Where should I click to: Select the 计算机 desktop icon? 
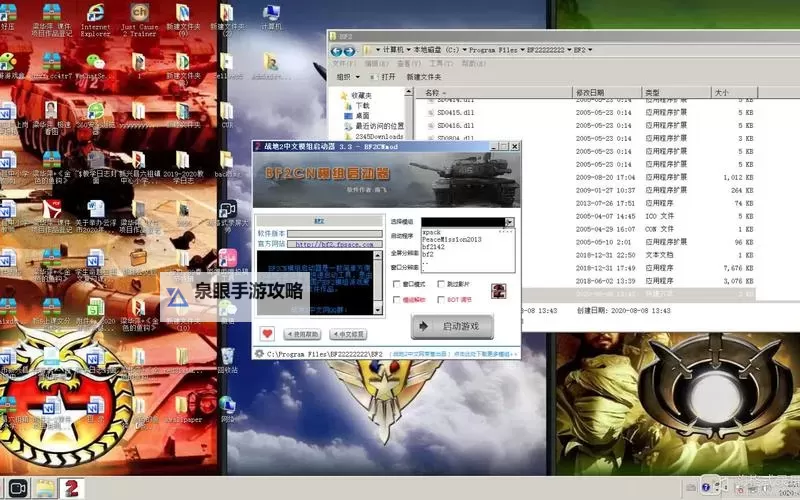point(271,17)
